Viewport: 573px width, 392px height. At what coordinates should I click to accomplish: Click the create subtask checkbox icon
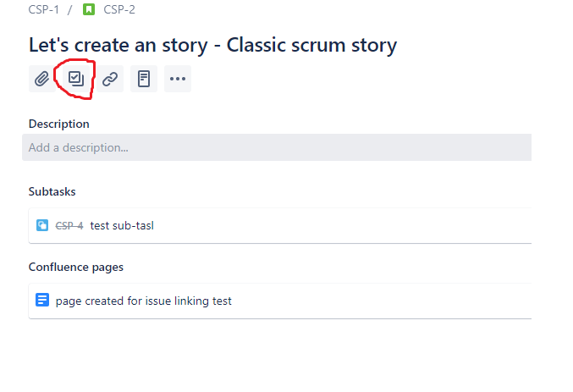click(76, 79)
